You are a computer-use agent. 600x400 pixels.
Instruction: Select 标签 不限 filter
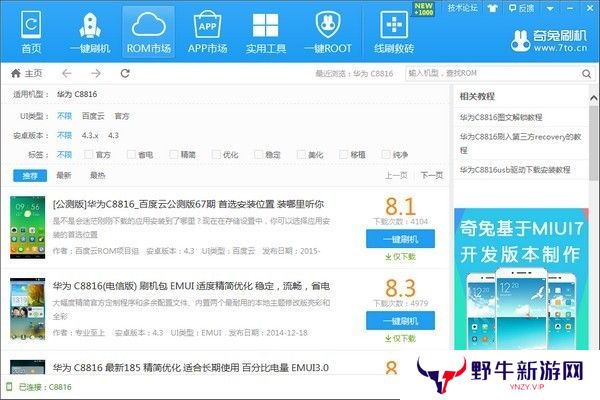click(64, 154)
